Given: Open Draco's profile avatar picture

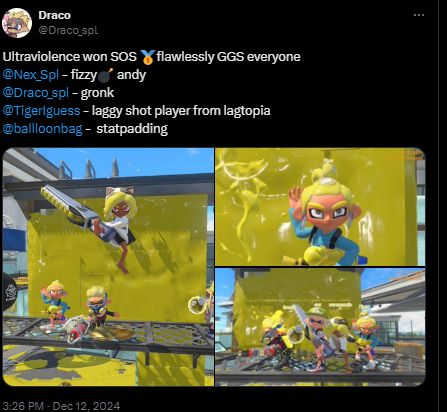Looking at the screenshot, I should pos(17,23).
